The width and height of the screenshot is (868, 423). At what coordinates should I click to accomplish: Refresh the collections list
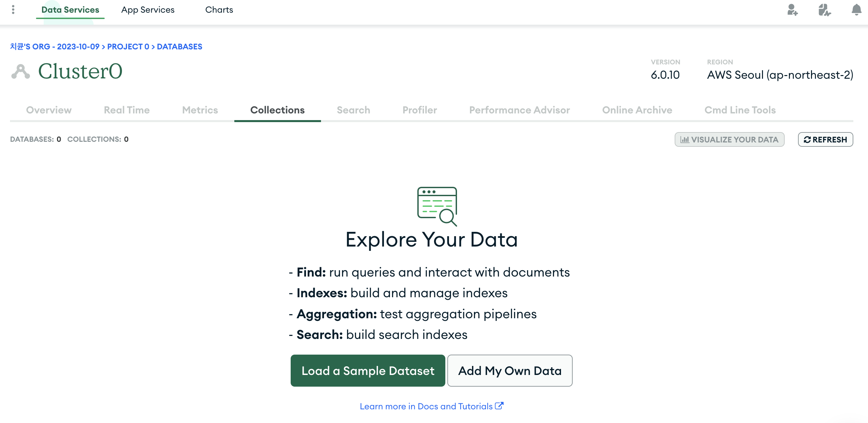point(826,139)
